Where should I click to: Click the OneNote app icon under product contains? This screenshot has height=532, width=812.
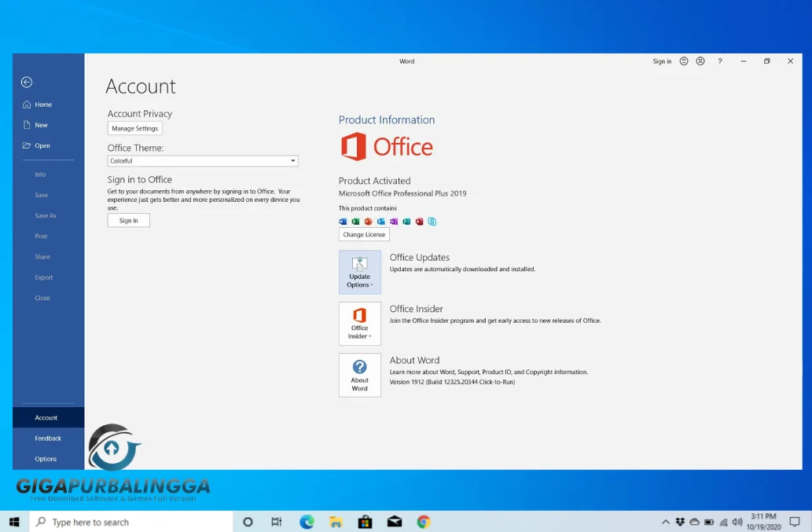[x=394, y=222]
